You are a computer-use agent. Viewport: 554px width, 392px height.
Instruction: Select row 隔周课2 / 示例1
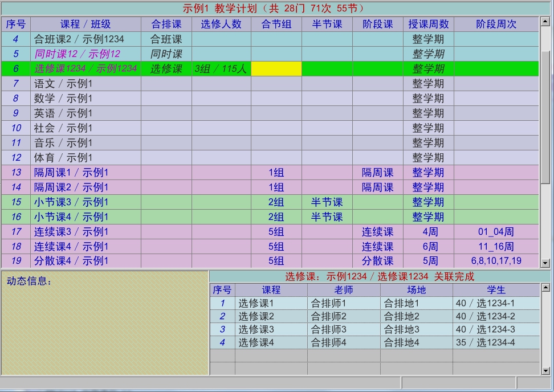click(270, 187)
